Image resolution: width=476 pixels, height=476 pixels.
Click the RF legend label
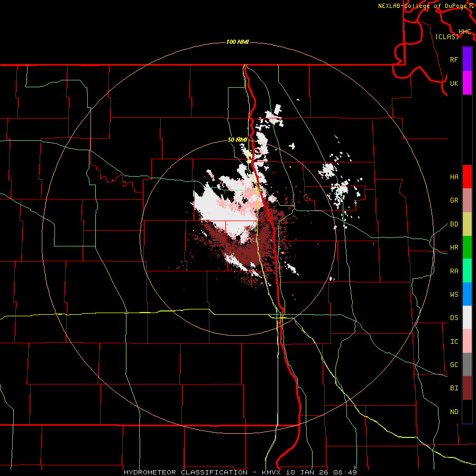(454, 59)
